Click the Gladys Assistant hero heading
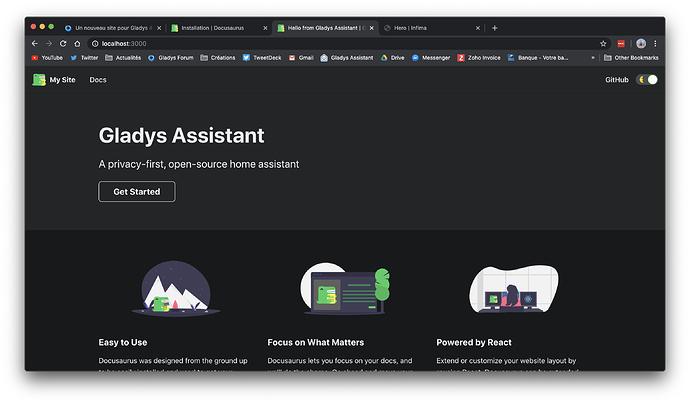Screen dimensions: 690x404 [181, 135]
